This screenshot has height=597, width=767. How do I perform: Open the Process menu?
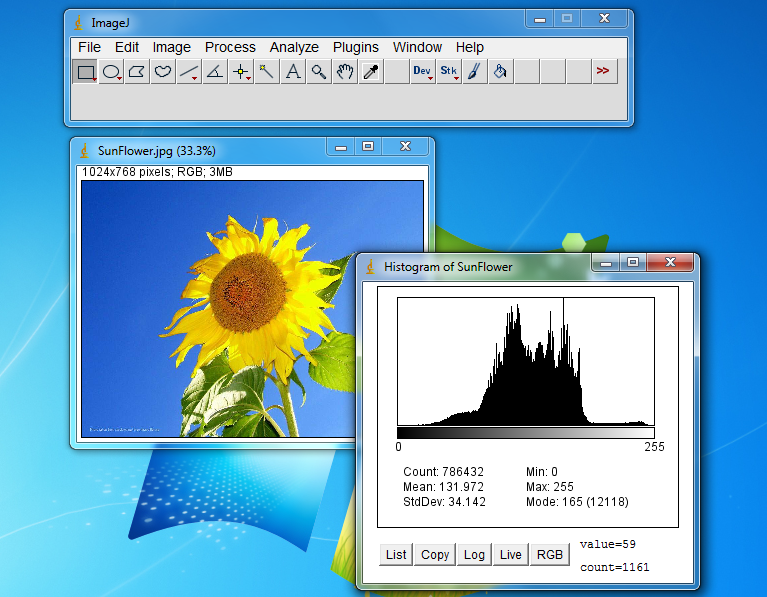click(230, 47)
